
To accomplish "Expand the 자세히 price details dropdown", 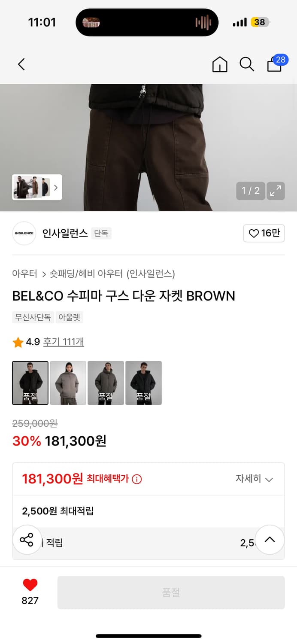I will click(254, 479).
